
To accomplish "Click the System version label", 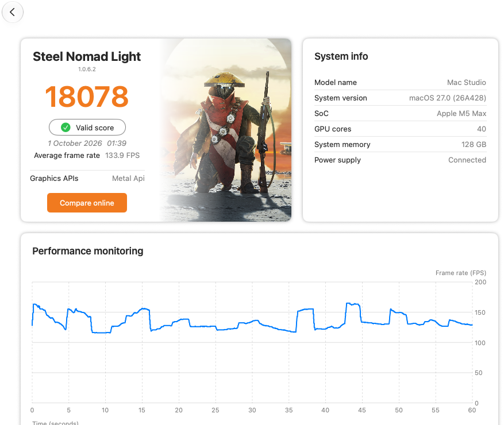I will tap(341, 98).
